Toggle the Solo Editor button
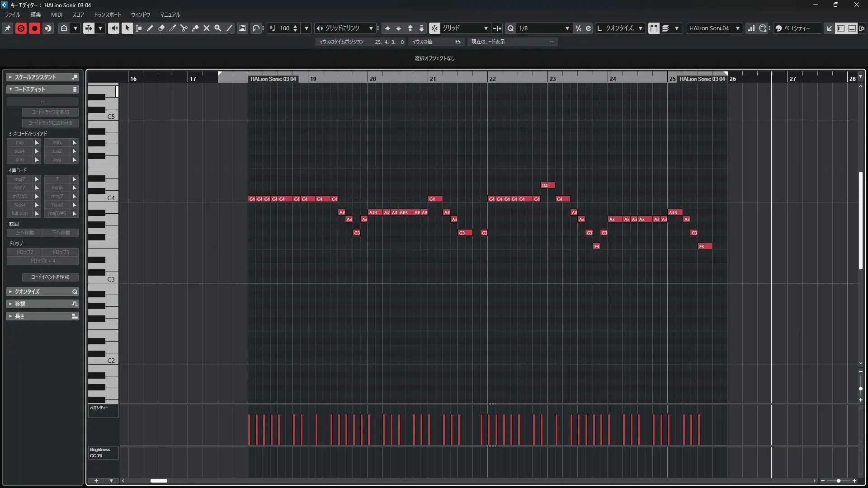Image resolution: width=868 pixels, height=488 pixels. pyautogui.click(x=21, y=28)
